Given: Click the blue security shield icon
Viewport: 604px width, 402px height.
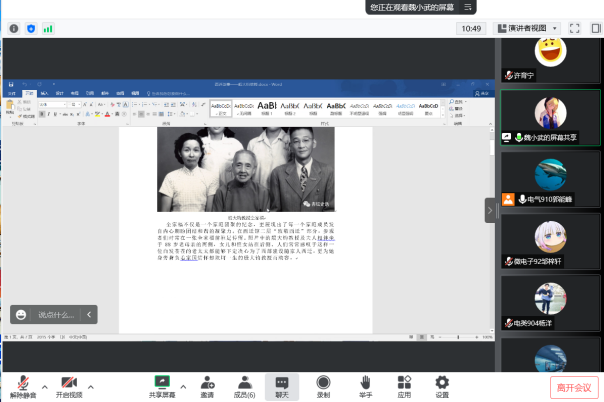Looking at the screenshot, I should point(31,28).
